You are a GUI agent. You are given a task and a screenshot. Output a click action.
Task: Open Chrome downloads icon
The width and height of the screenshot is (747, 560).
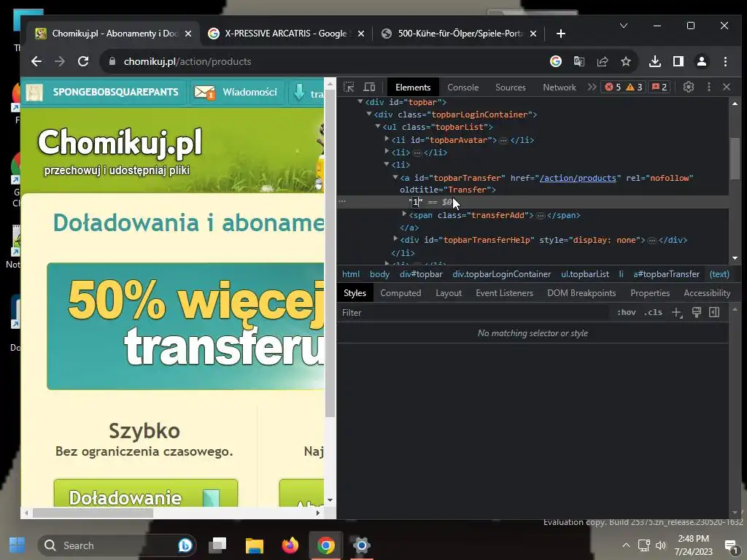click(x=654, y=61)
